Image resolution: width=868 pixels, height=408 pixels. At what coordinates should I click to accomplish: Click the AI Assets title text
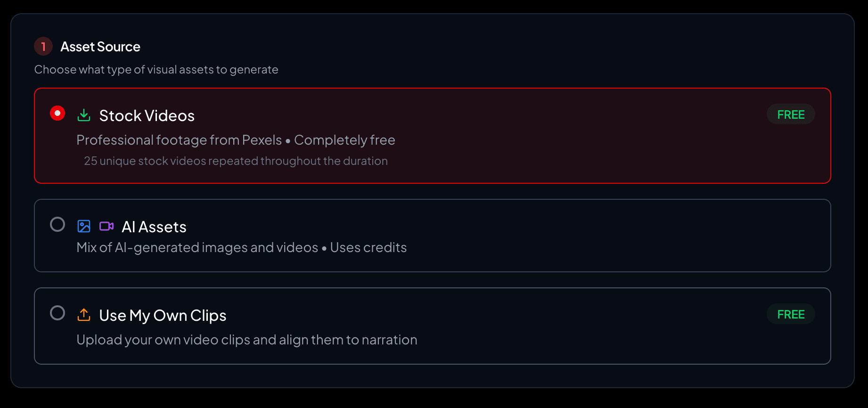[x=154, y=227]
